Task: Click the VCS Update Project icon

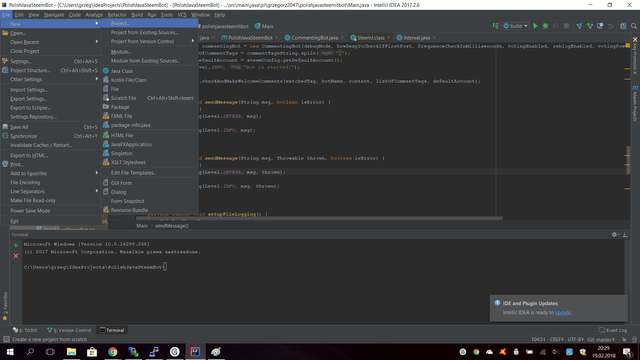Action: 579,26
